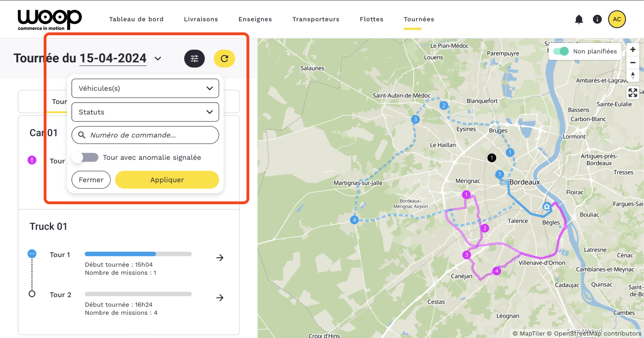Open Truck 01 Tour 1 details arrow
This screenshot has height=338, width=644.
click(x=220, y=258)
